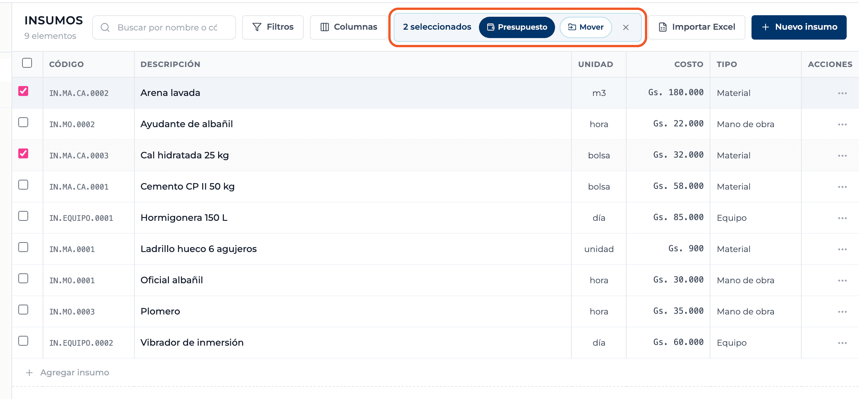Viewport: 868px width, 399px height.
Task: Open actions menu for Ladrillo hueco 6 agujeros
Action: tap(842, 249)
